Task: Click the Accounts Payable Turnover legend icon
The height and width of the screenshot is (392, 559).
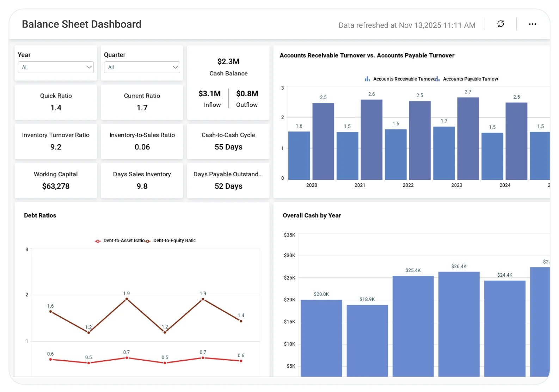Action: point(437,79)
